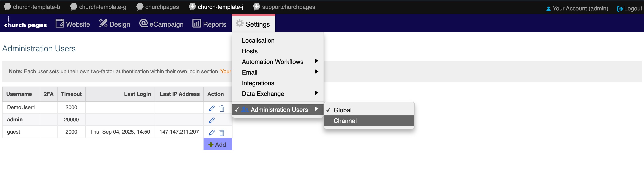Click the Add user button
The height and width of the screenshot is (170, 644).
tap(217, 144)
